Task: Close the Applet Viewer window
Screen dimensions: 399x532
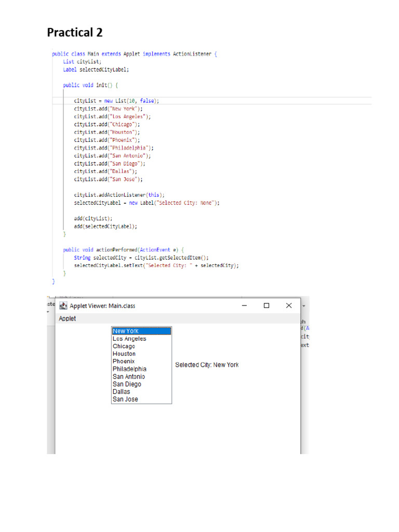Action: tap(289, 306)
